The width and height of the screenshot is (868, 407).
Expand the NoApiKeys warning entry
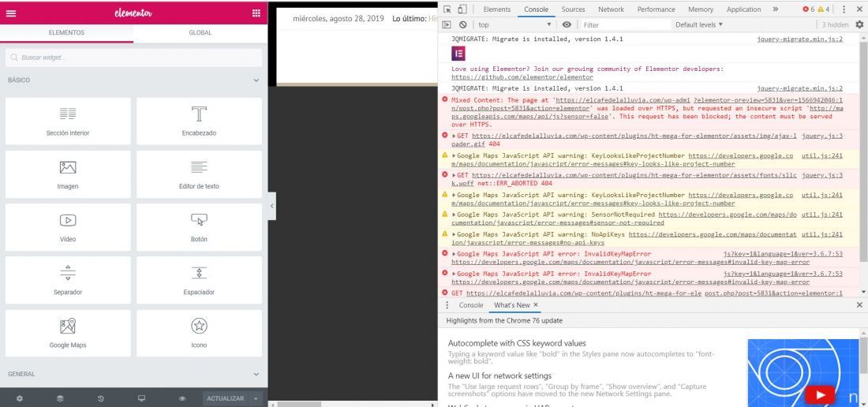[455, 234]
